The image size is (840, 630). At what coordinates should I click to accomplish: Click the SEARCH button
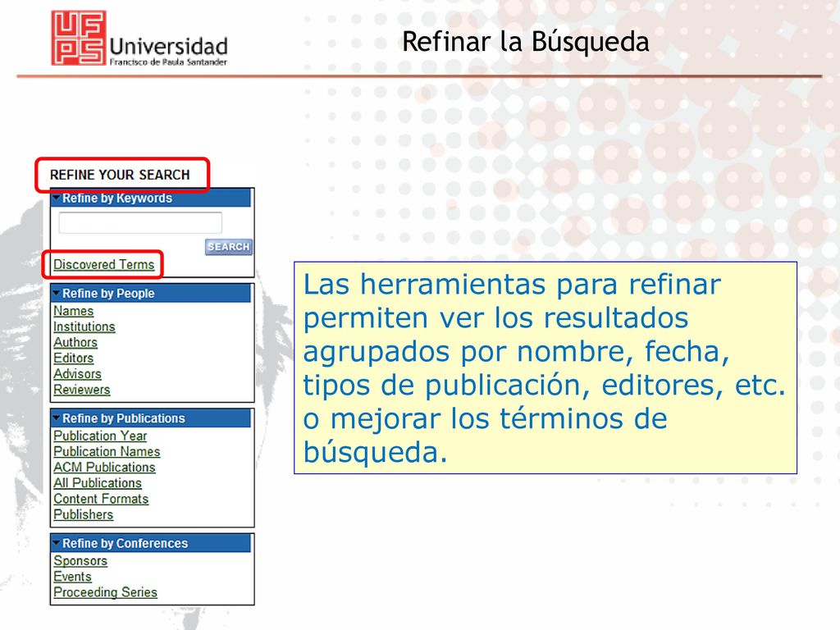(229, 247)
